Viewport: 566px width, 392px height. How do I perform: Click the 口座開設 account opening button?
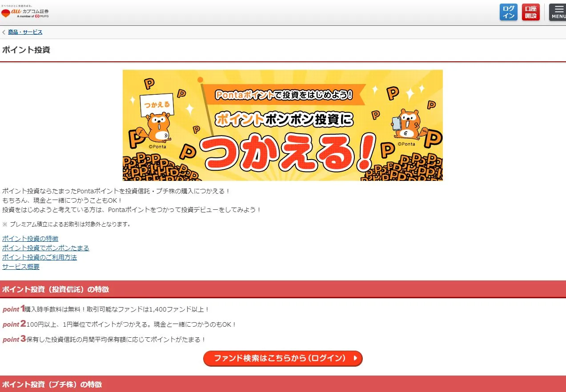(531, 12)
